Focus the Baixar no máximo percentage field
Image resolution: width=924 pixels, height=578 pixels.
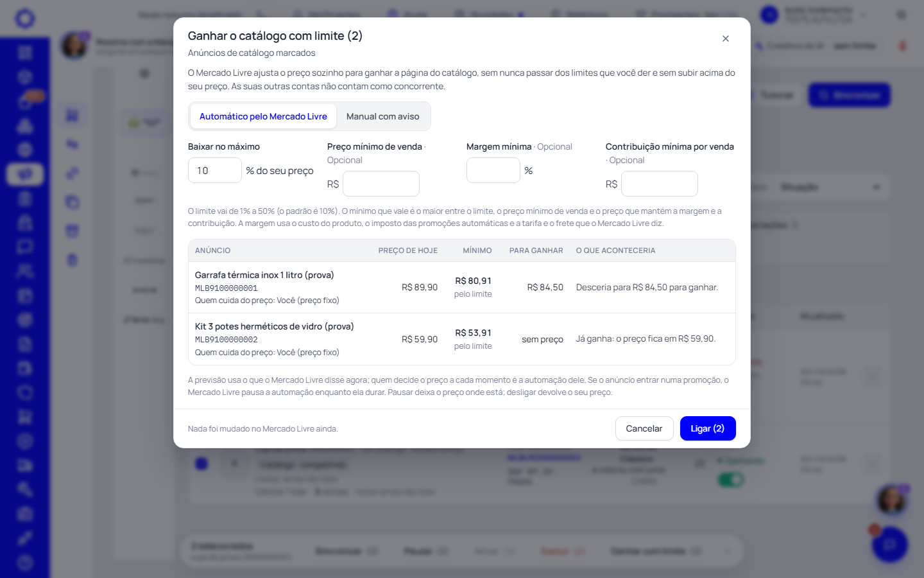(x=215, y=170)
